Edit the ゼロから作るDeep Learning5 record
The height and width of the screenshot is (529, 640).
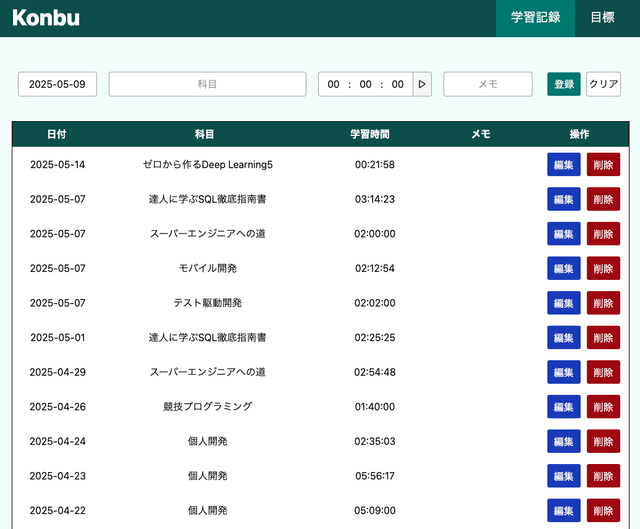[x=564, y=164]
